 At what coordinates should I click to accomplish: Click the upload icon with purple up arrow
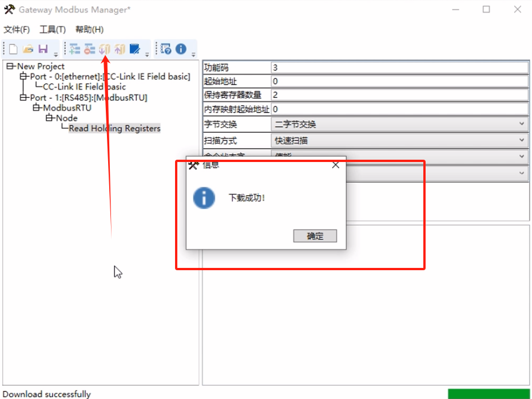[x=120, y=49]
